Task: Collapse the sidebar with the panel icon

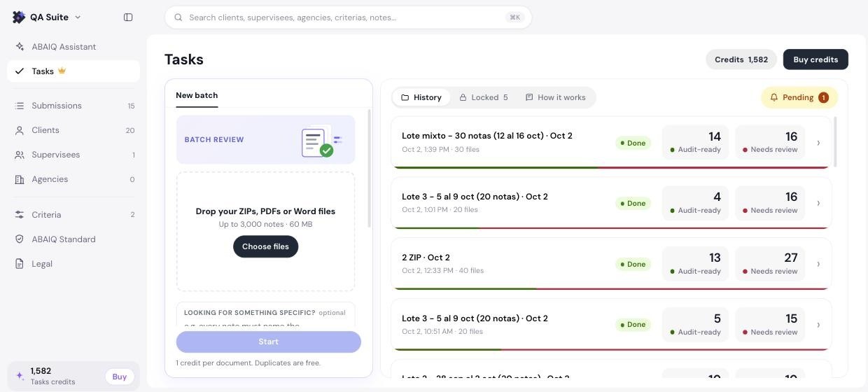Action: (x=128, y=17)
